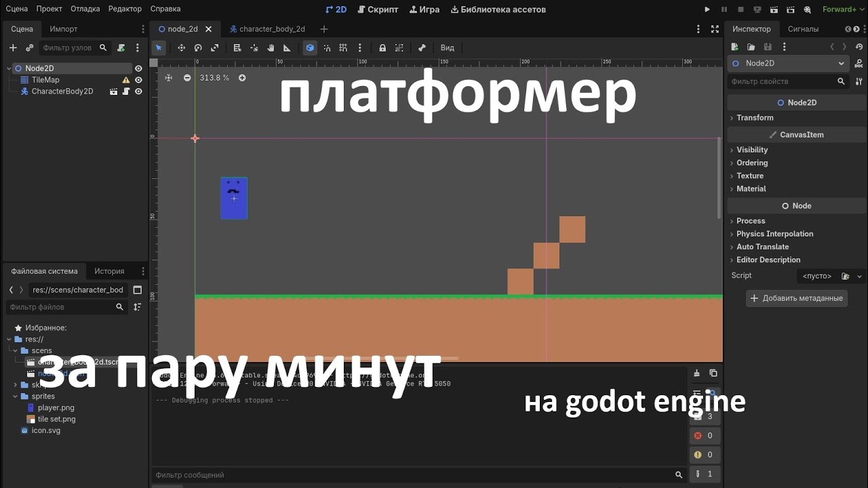
Task: Open snapping options three-dot menu
Action: tap(360, 48)
